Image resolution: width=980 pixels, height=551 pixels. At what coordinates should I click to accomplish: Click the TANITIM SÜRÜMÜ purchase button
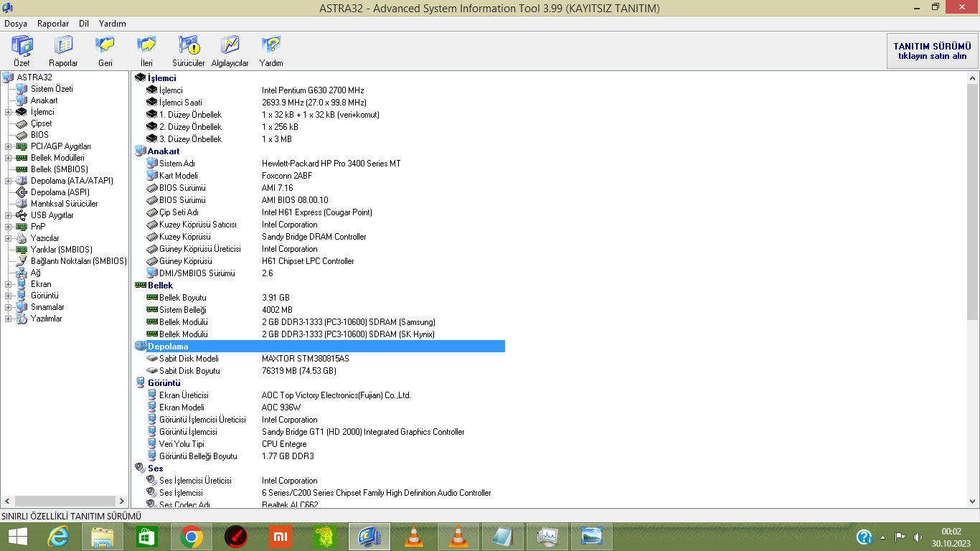(x=932, y=51)
